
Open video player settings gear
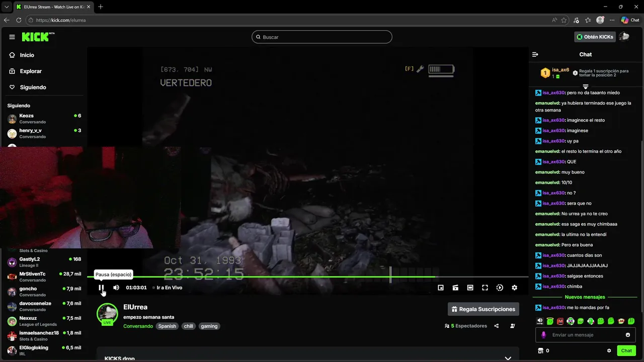tap(514, 288)
